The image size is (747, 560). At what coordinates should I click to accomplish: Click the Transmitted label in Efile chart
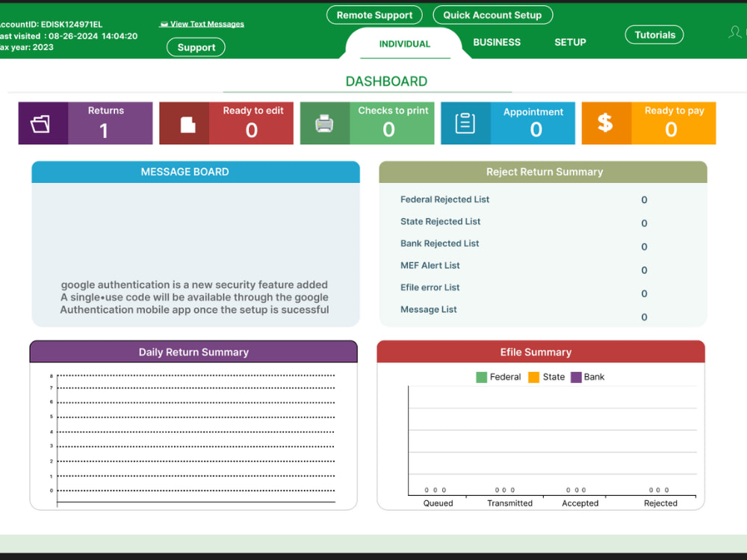(509, 503)
